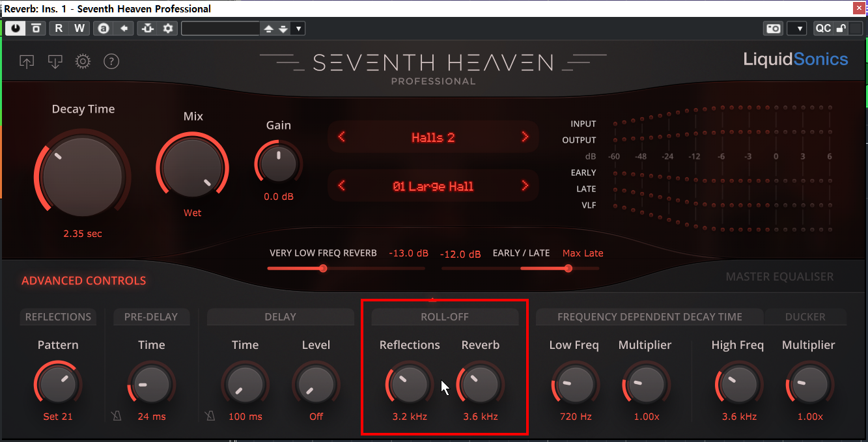Switch to the Ducker tab

tap(805, 317)
